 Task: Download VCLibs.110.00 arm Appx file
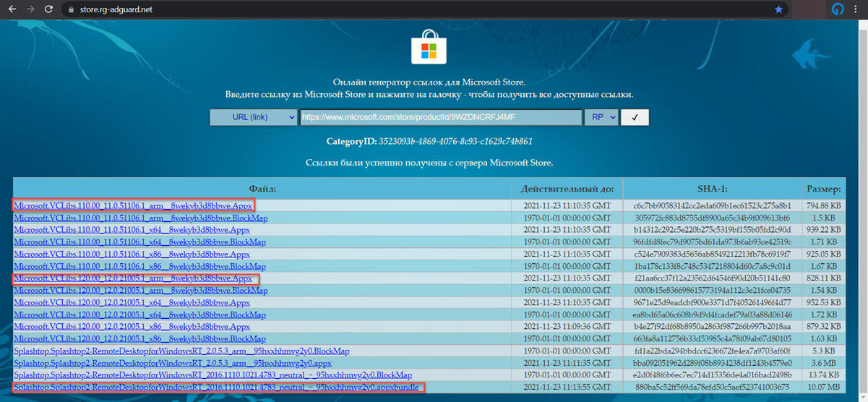pyautogui.click(x=133, y=205)
